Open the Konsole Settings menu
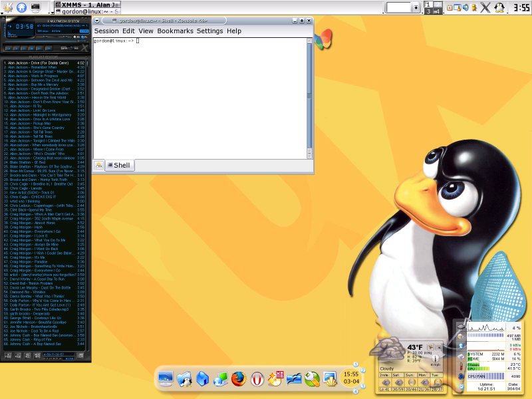Screen dimensions: 532x399 click(209, 31)
